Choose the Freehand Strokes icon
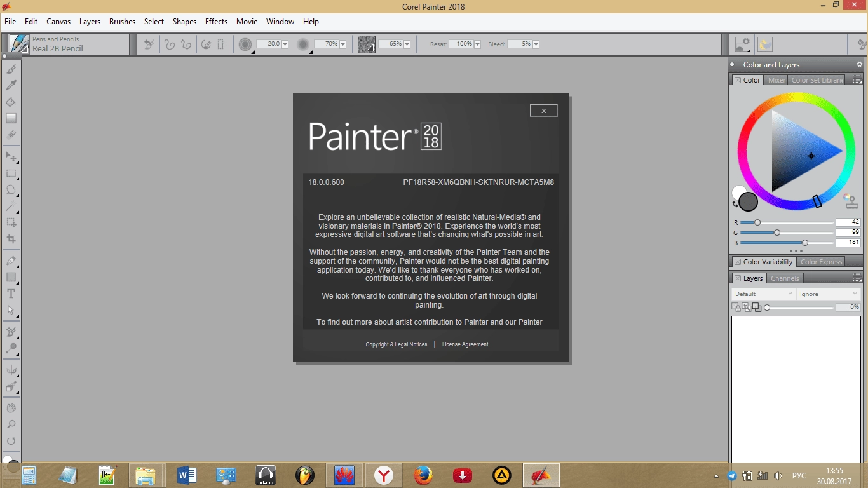The image size is (868, 488). coord(170,44)
